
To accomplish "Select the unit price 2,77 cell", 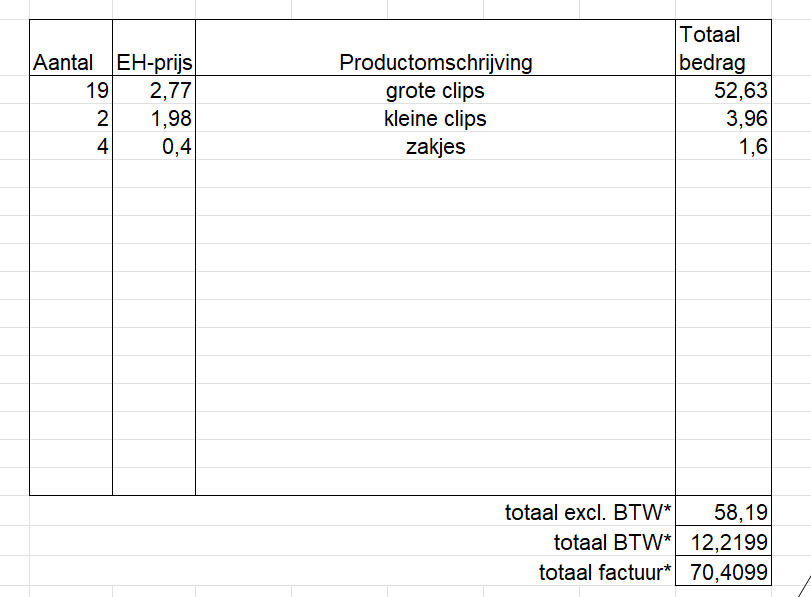I will 154,90.
